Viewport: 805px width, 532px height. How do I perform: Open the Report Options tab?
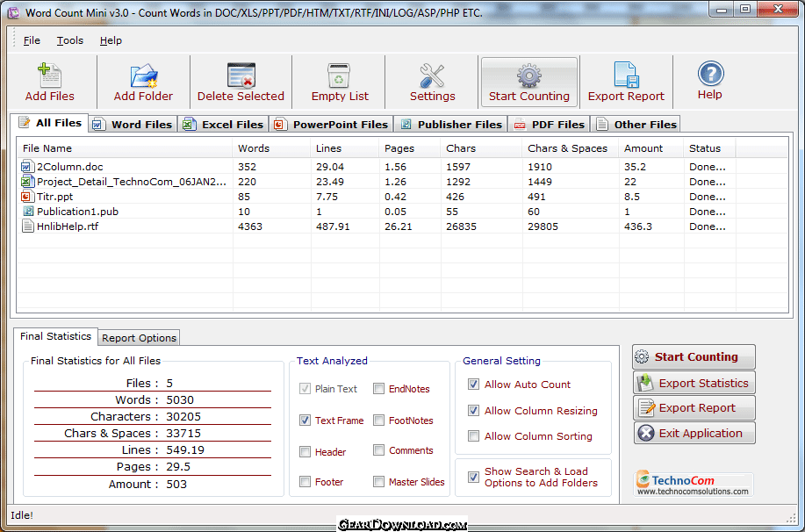[x=139, y=338]
